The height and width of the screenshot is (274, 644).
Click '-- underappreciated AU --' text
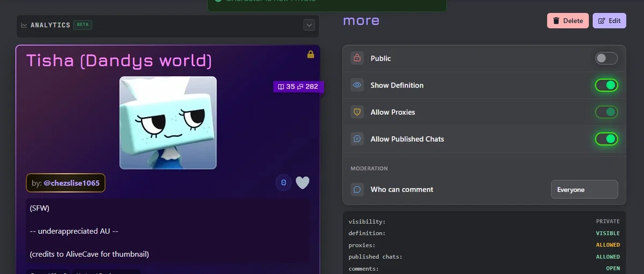pyautogui.click(x=74, y=231)
